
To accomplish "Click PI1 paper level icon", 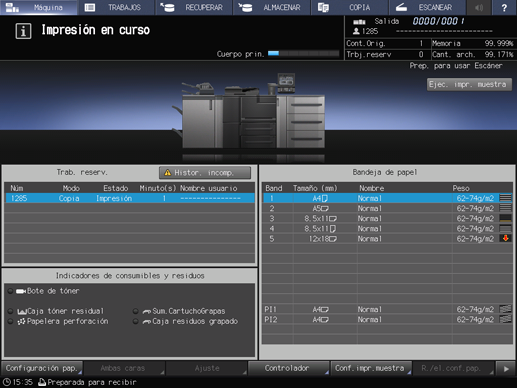I will coord(505,309).
